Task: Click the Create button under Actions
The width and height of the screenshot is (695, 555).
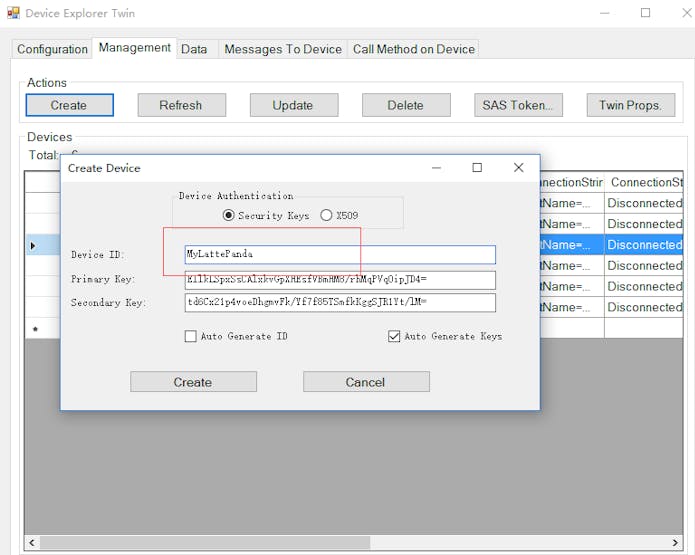Action: pyautogui.click(x=70, y=105)
